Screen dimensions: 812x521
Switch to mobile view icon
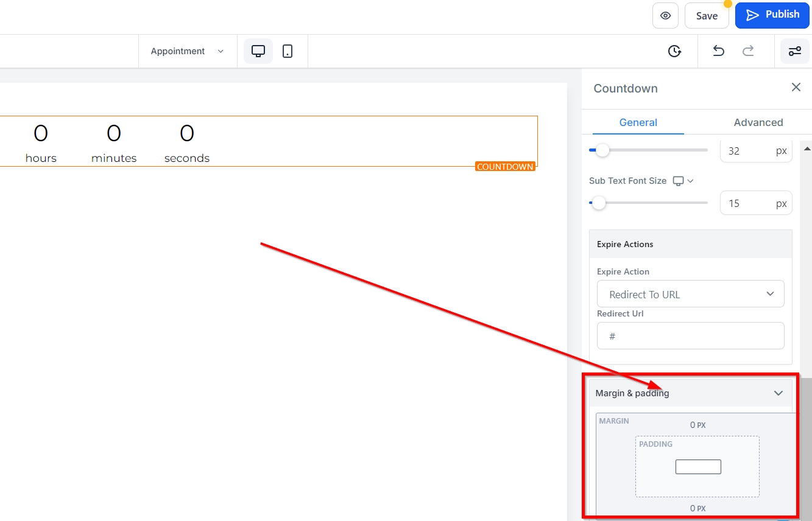(x=288, y=51)
